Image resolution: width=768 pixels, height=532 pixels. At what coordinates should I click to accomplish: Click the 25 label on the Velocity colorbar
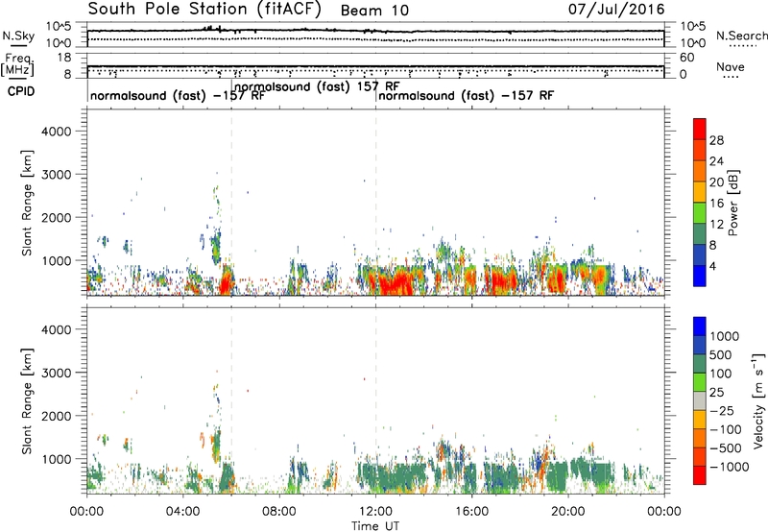tap(716, 393)
